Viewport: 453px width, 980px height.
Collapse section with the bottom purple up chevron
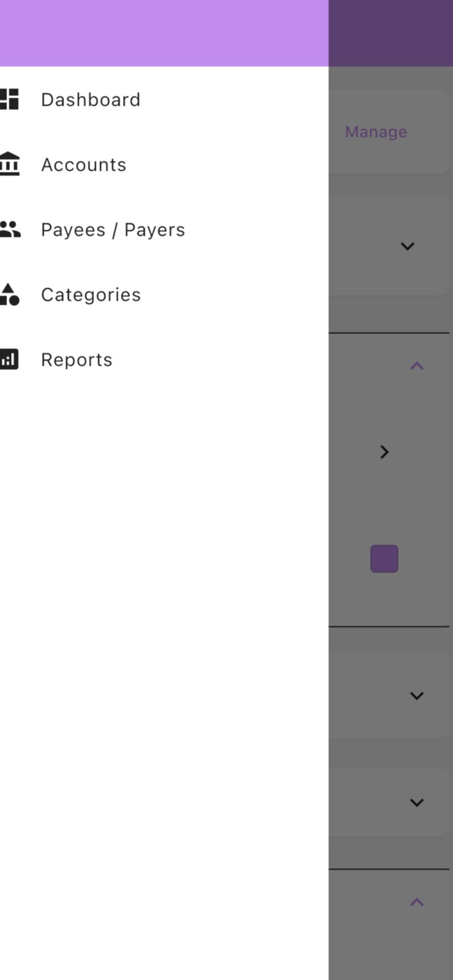pos(417,902)
